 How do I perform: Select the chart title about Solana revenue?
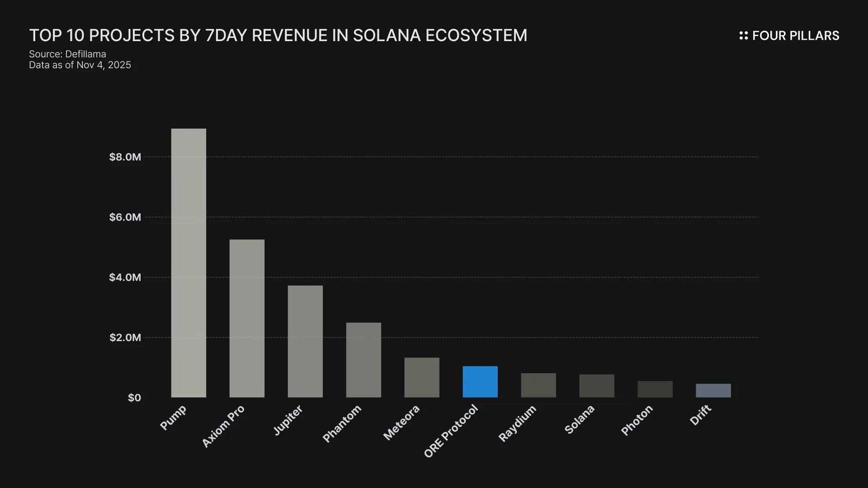click(x=278, y=35)
